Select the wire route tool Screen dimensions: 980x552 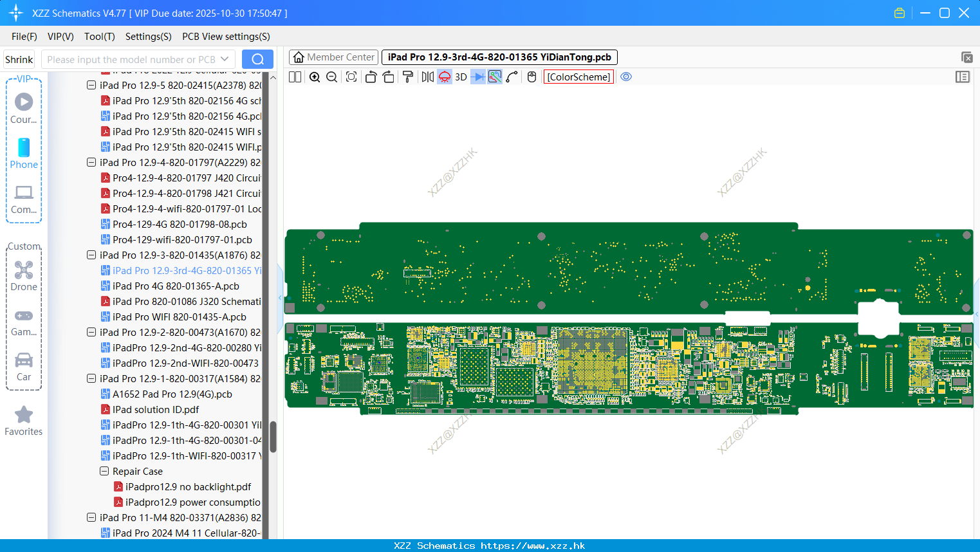[x=512, y=77]
